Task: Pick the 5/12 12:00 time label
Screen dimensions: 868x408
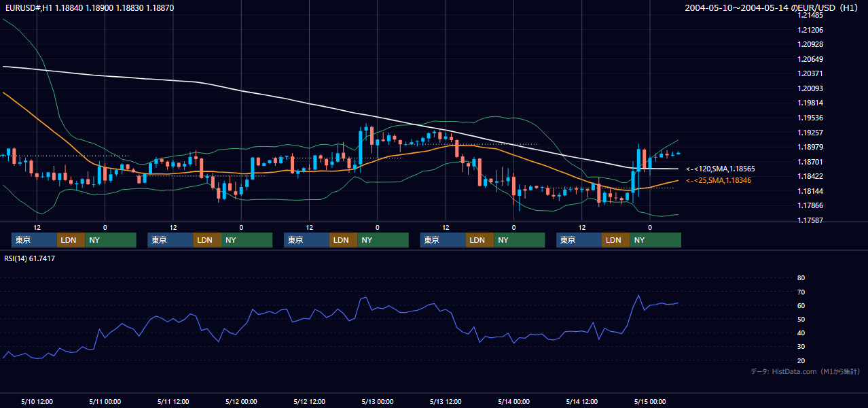Action: point(309,401)
